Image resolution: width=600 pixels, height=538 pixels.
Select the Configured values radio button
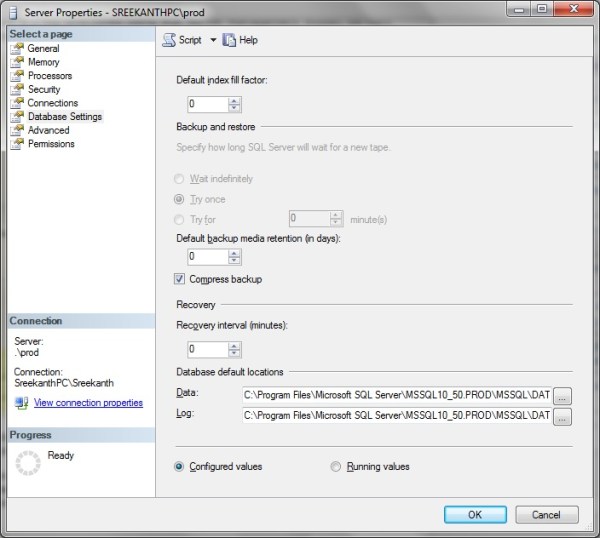point(180,466)
